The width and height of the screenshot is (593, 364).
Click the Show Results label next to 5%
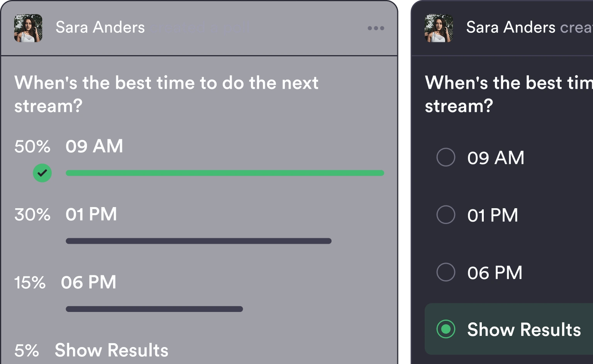click(x=112, y=351)
